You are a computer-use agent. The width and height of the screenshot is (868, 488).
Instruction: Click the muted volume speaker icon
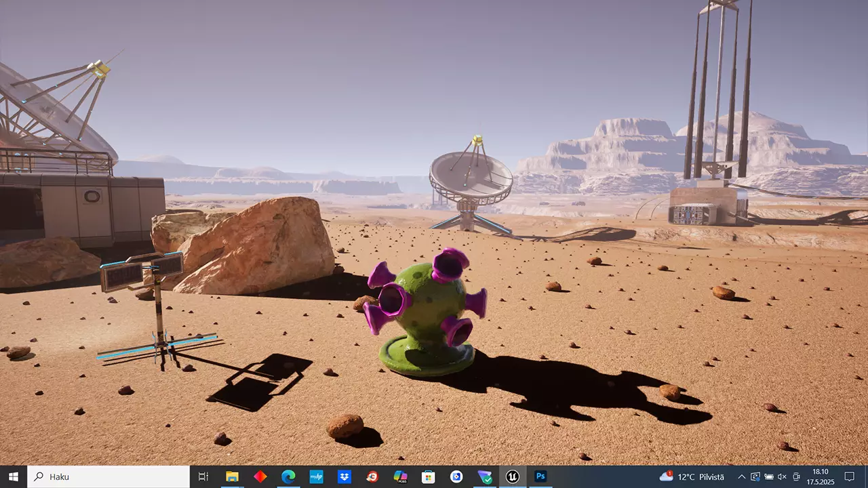(x=782, y=476)
